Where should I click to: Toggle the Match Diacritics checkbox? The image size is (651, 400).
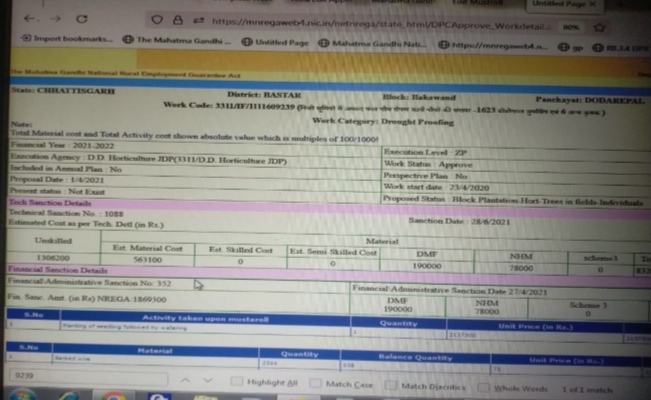pos(391,384)
